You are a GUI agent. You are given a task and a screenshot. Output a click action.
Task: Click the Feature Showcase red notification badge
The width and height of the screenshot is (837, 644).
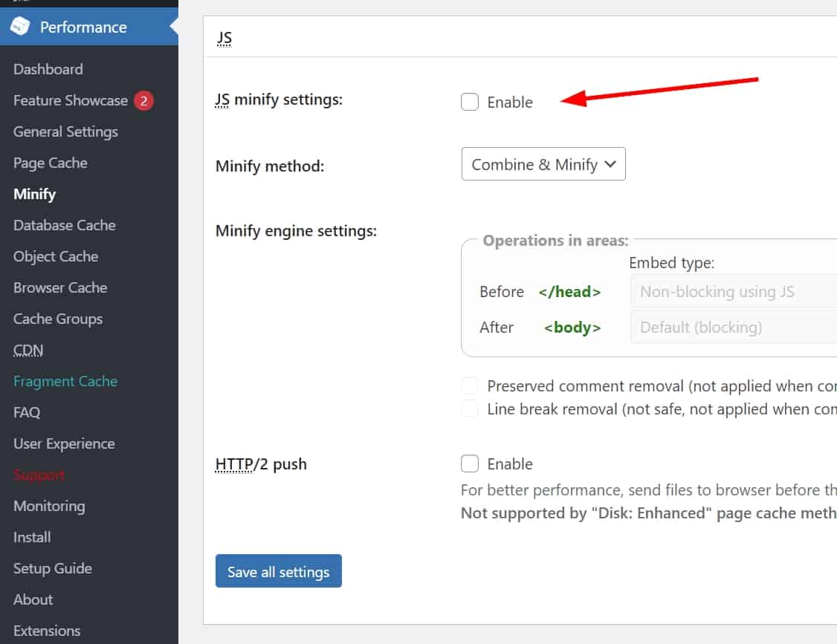click(143, 100)
